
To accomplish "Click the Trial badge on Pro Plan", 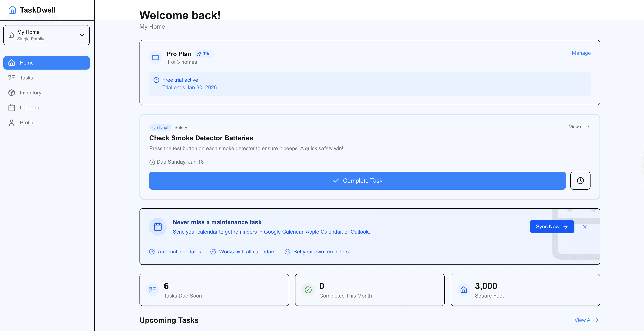I will (204, 54).
